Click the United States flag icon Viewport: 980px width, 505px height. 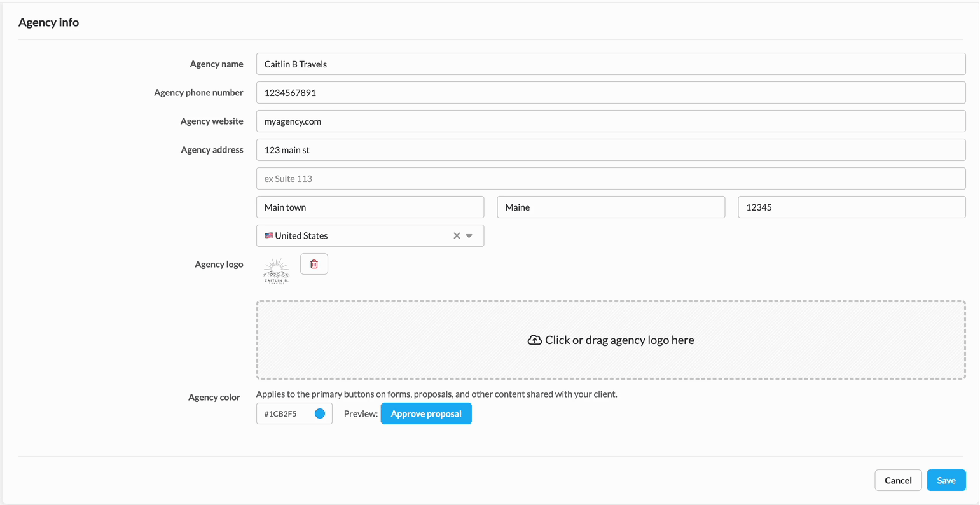(x=269, y=235)
